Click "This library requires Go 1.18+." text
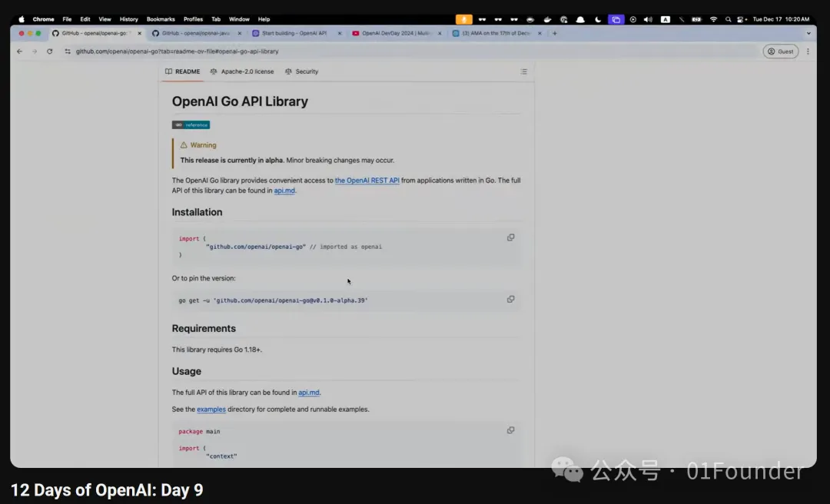The width and height of the screenshot is (830, 504). coord(217,350)
